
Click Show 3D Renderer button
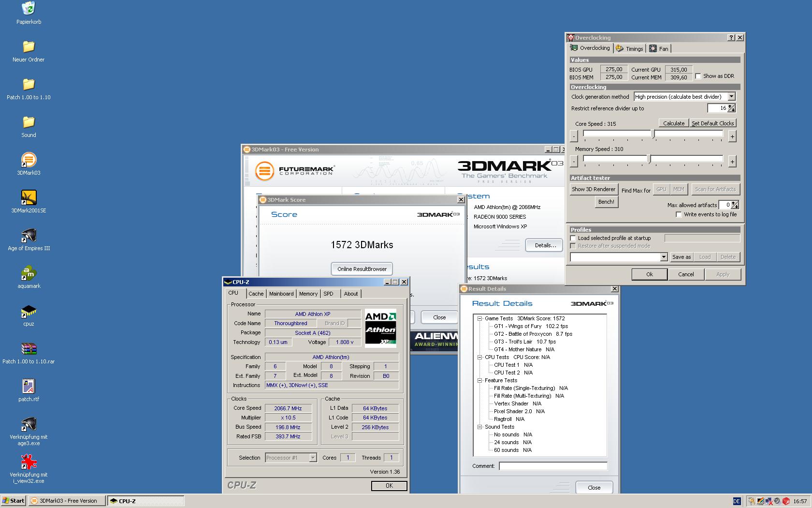click(594, 189)
